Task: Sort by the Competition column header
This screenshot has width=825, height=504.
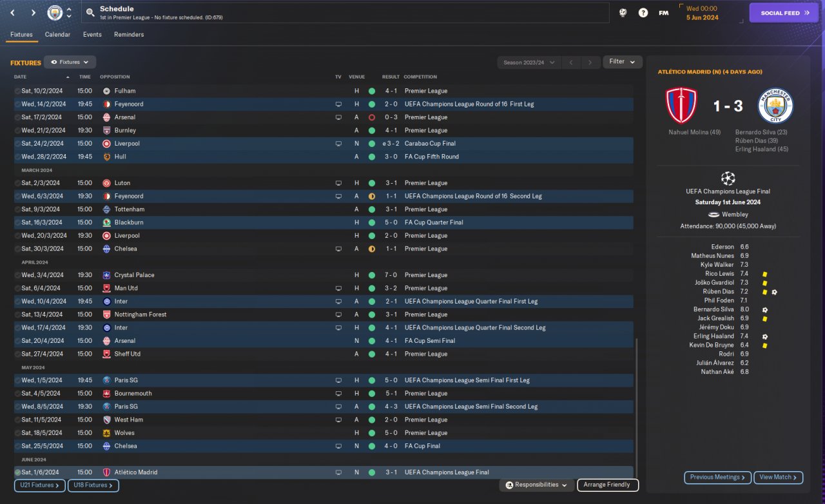Action: (420, 77)
